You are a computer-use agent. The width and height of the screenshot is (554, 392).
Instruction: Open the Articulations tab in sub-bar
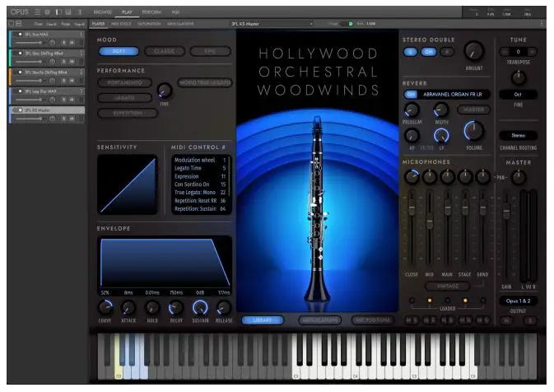(180, 24)
